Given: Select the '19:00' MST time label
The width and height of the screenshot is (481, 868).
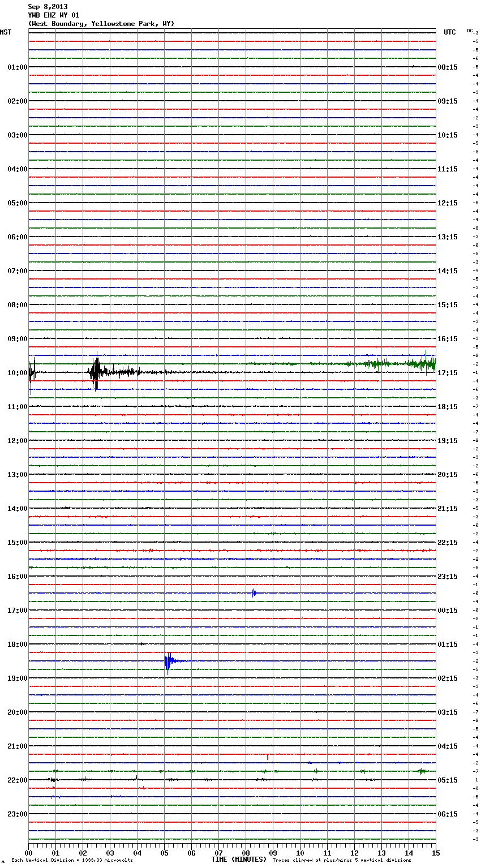Looking at the screenshot, I should point(17,678).
